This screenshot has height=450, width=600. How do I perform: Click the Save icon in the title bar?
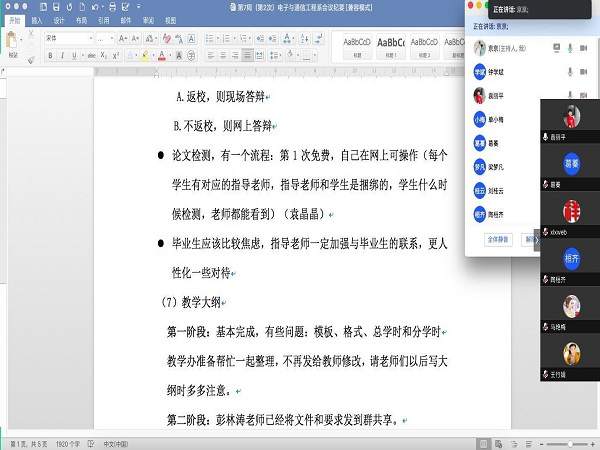(56, 7)
